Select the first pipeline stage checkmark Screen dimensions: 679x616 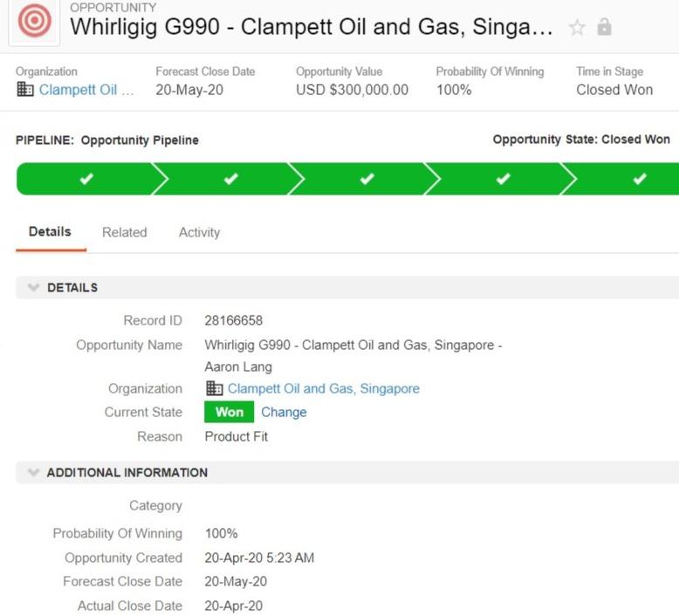click(86, 178)
